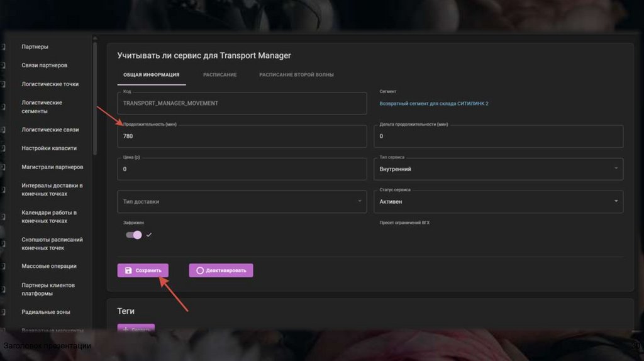Screen dimensions: 644x361
Task: Toggle the Зафрижен switch
Action: pyautogui.click(x=133, y=235)
